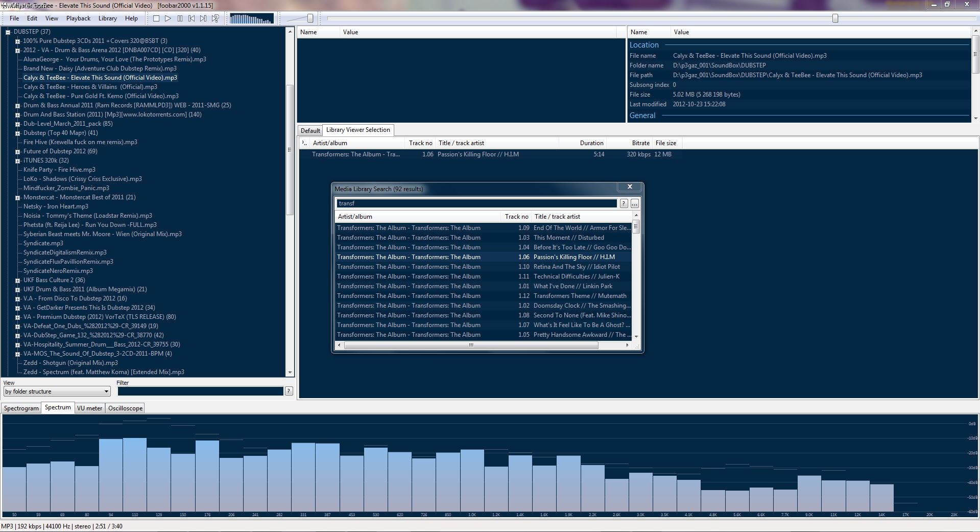Expand Drum & Bass Arena 2012 folder
Viewport: 980px width, 532px height.
[17, 50]
